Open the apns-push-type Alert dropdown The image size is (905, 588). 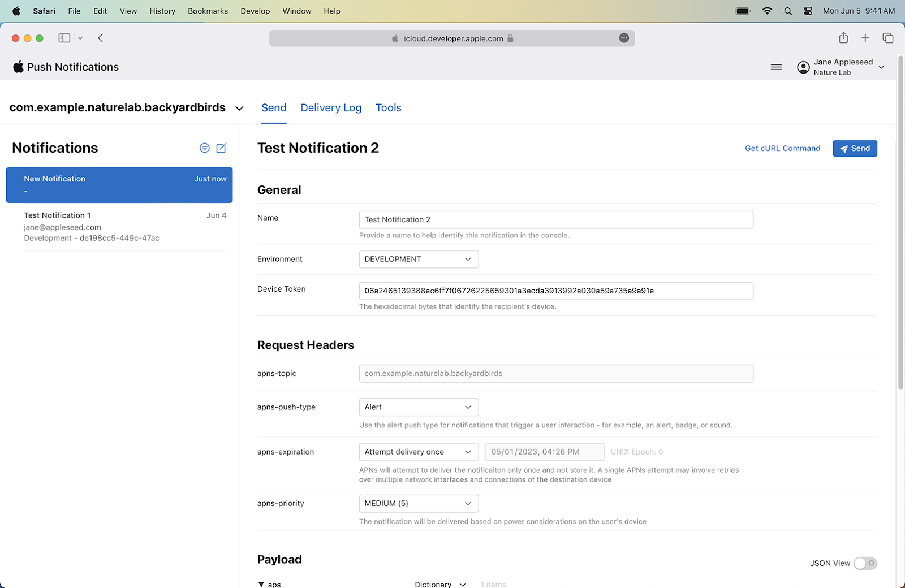click(419, 407)
